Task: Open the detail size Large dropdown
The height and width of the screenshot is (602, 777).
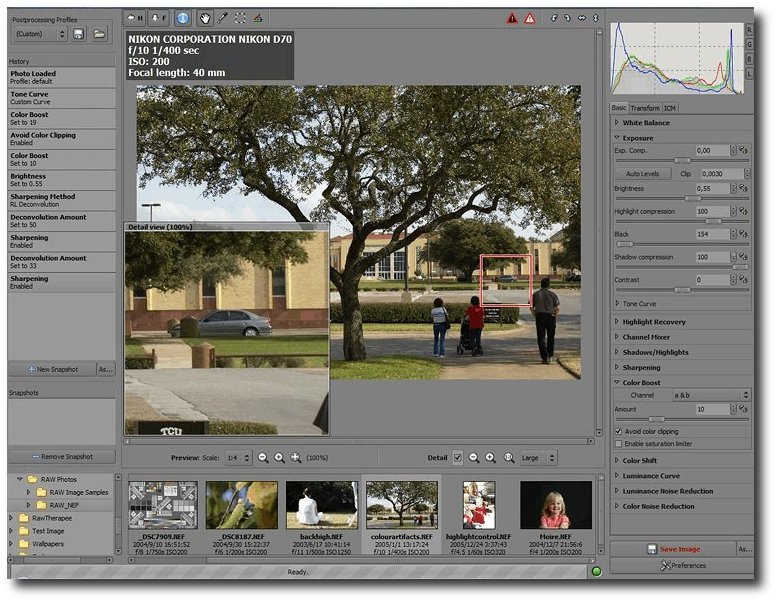Action: pos(538,458)
